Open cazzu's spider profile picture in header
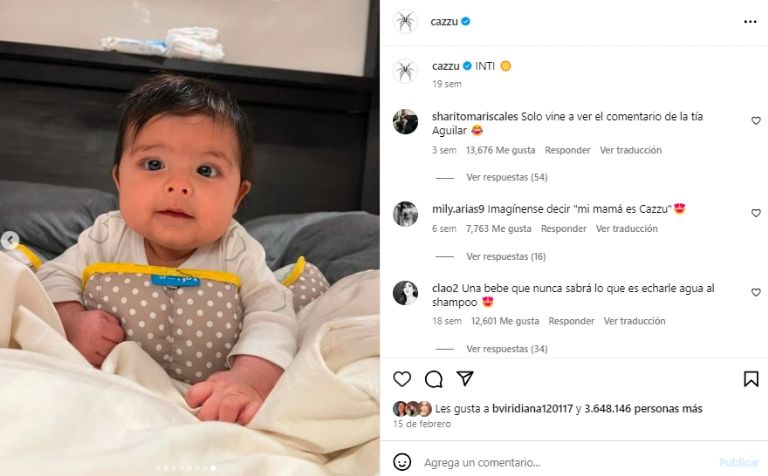The height and width of the screenshot is (476, 768). (405, 22)
